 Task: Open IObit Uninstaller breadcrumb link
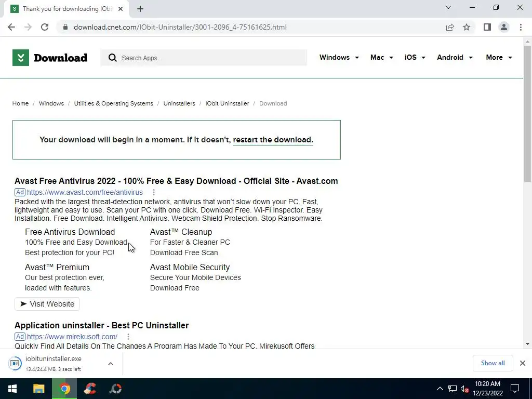coord(227,103)
